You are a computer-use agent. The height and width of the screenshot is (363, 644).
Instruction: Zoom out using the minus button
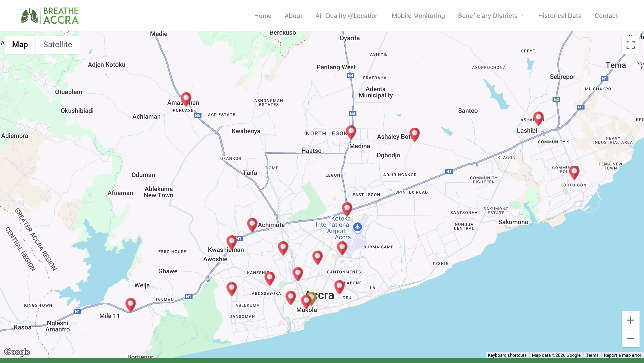630,338
